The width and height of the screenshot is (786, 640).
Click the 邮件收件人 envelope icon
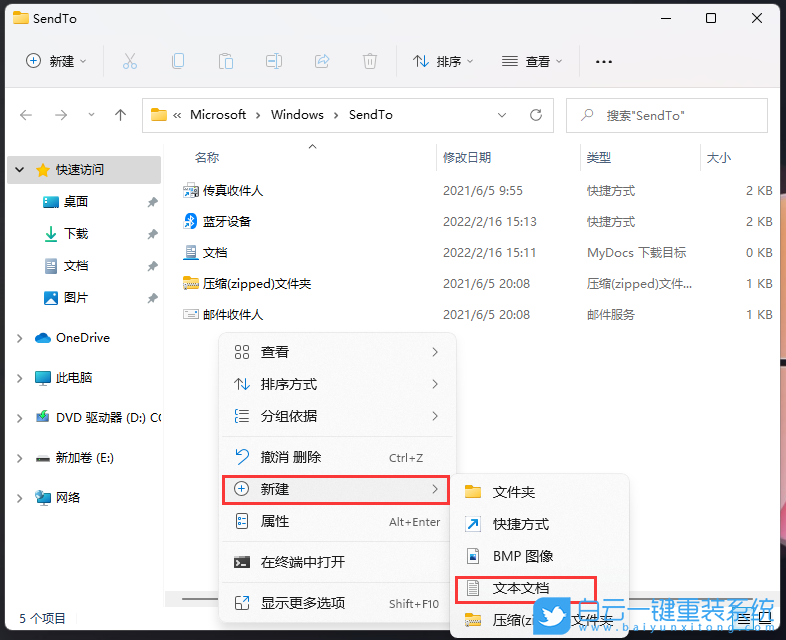(x=190, y=315)
